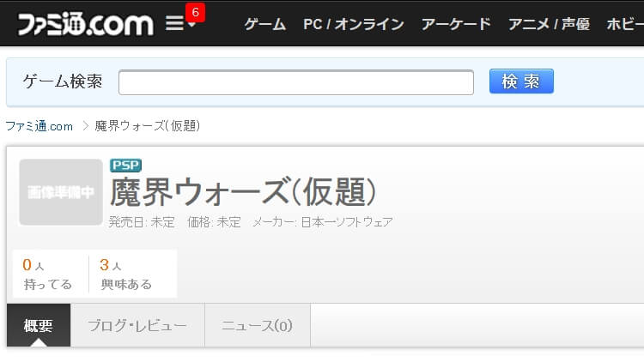Screen dimensions: 644x362
Task: Open the アニメ / 声優 navigation menu
Action: 550,24
